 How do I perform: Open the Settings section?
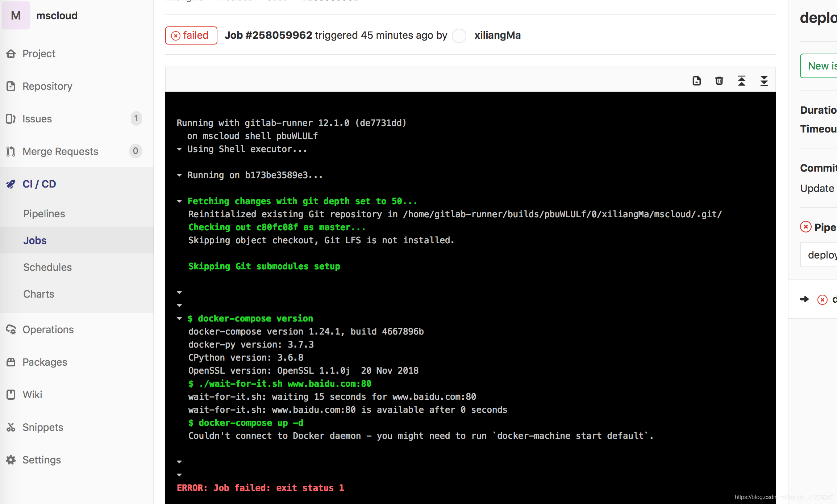pos(42,459)
